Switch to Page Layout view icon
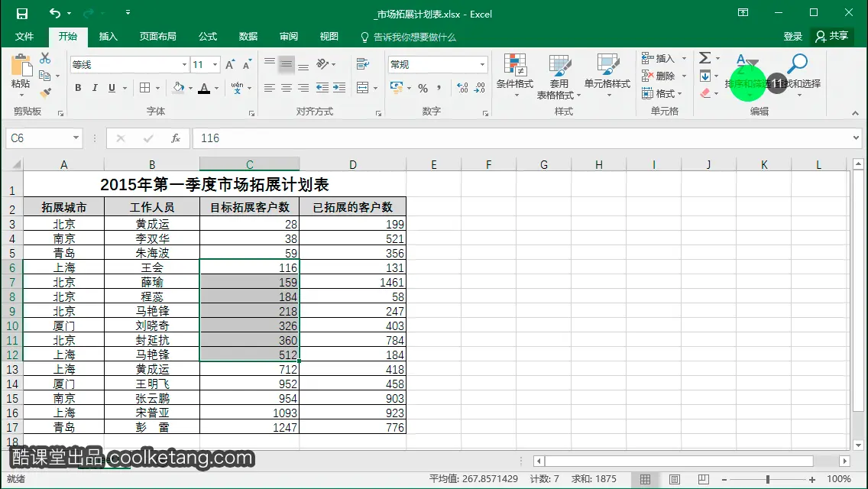Viewport: 868px width, 489px height. 674,479
